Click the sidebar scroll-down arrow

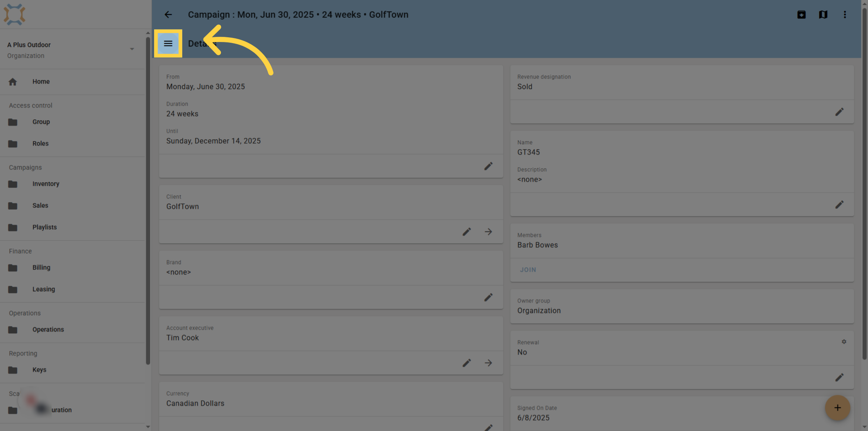[148, 427]
